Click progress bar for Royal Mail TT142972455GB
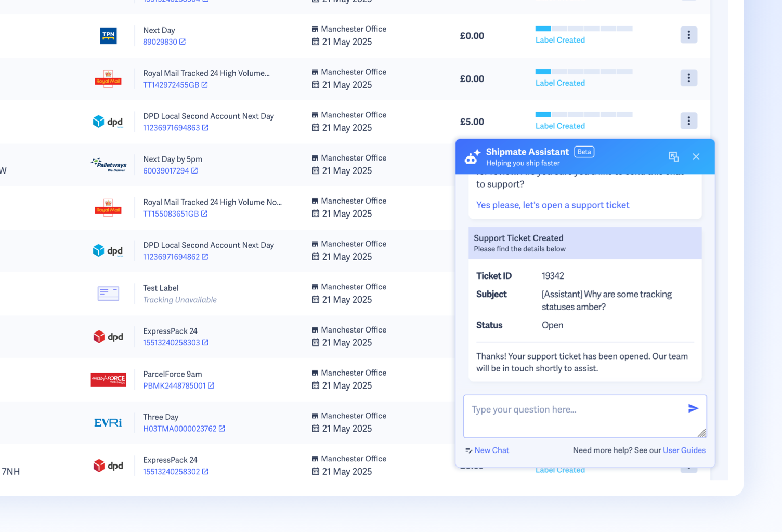The width and height of the screenshot is (782, 532). pyautogui.click(x=584, y=72)
